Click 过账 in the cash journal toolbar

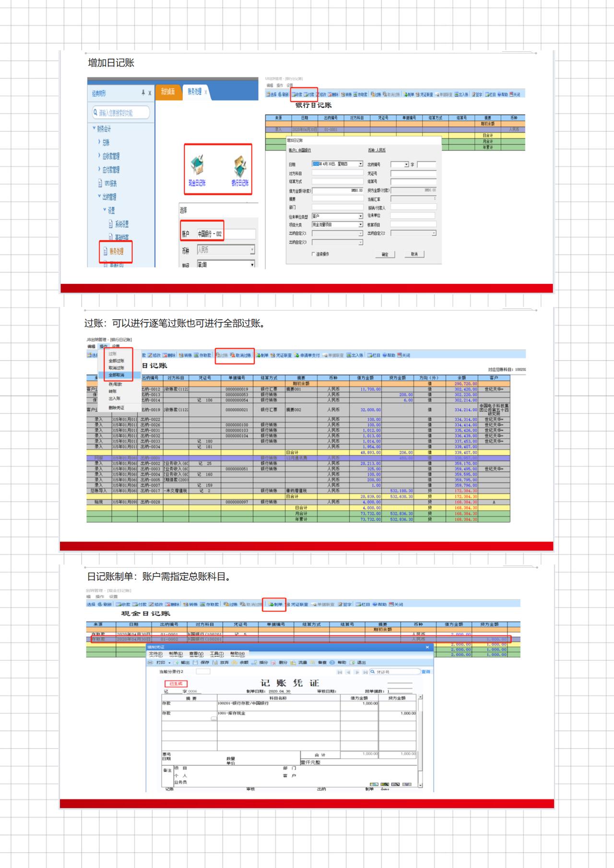point(230,604)
